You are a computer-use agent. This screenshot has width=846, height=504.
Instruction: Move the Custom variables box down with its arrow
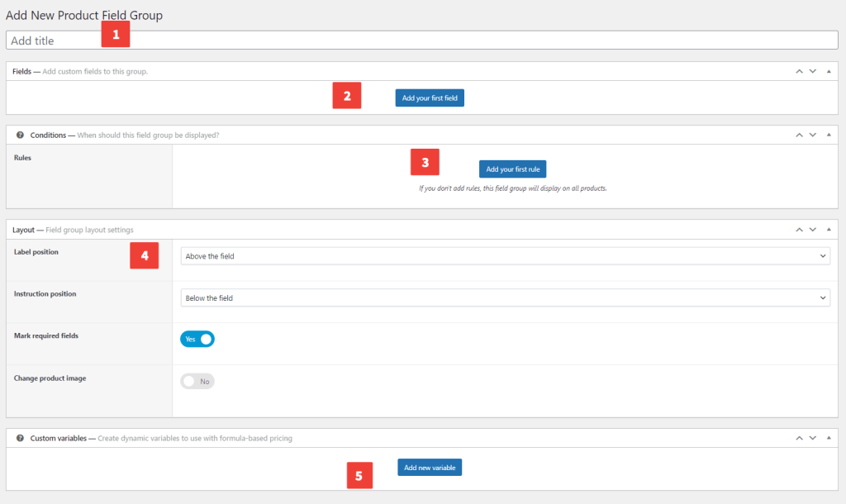813,438
